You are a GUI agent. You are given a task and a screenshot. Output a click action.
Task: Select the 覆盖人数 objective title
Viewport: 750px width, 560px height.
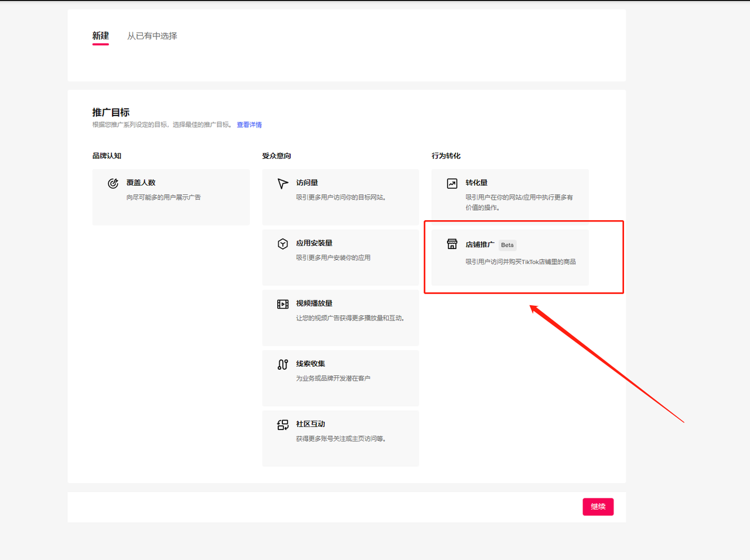pos(141,183)
